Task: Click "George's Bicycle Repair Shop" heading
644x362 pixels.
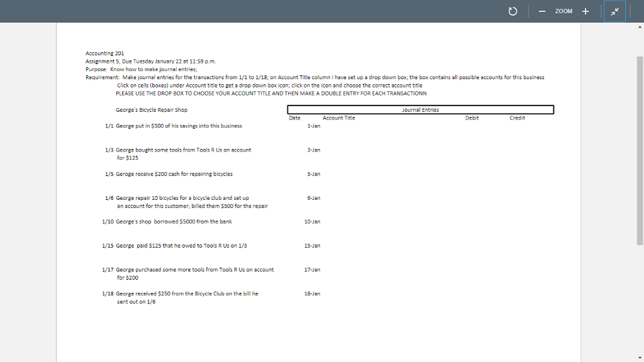Action: [x=152, y=110]
